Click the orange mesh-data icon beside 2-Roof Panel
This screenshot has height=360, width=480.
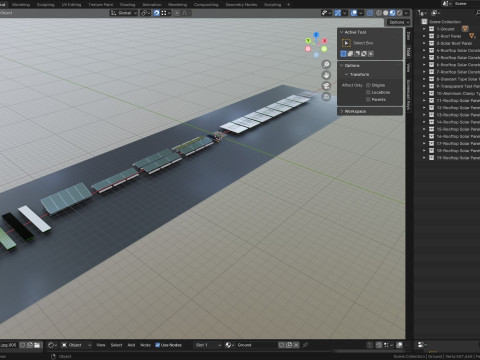pos(472,36)
